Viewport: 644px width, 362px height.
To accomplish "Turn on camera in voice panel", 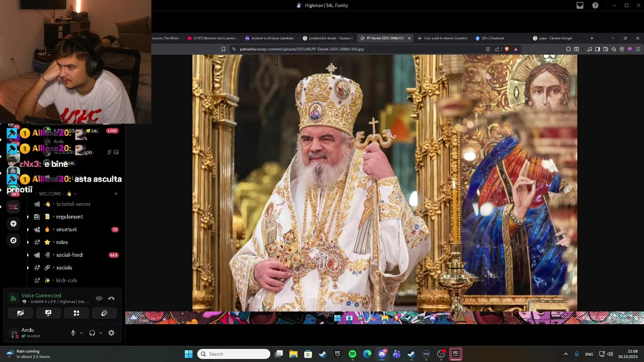I will 20,313.
